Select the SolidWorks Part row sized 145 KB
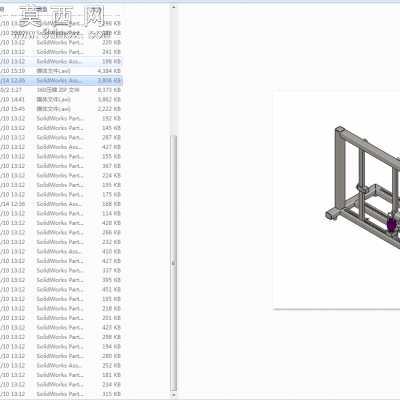The width and height of the screenshot is (400, 400). 61,128
